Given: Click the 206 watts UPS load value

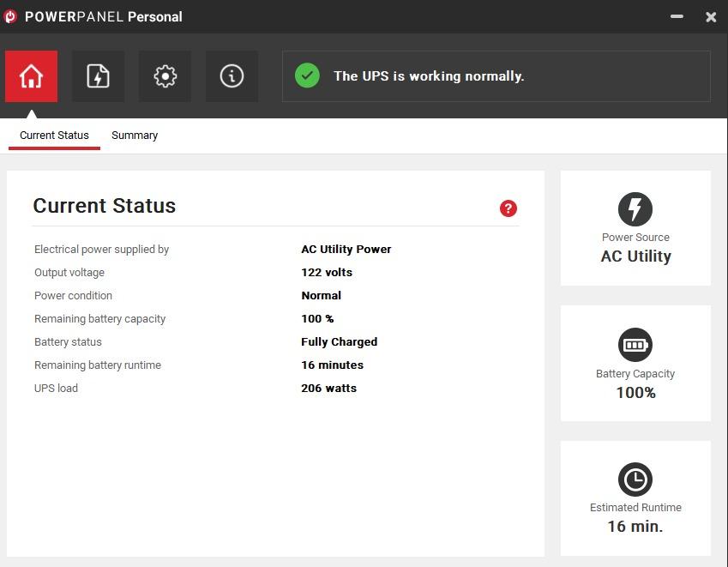Looking at the screenshot, I should (328, 389).
